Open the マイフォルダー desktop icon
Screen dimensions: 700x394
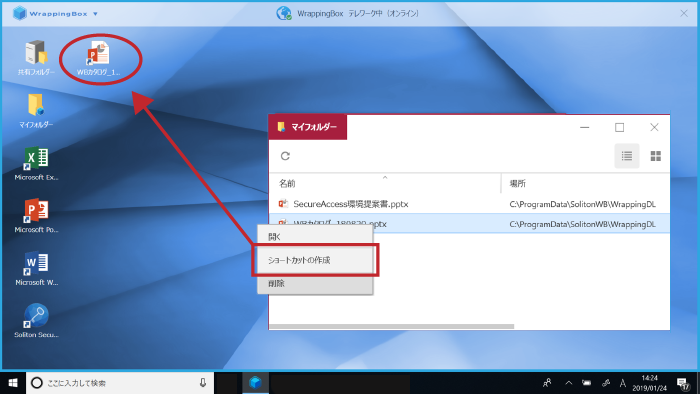pos(36,111)
